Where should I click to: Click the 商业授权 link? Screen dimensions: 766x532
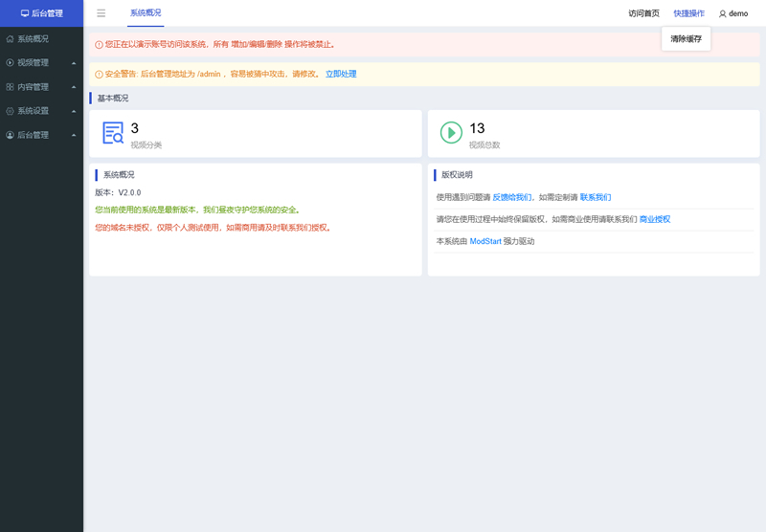[x=655, y=220]
